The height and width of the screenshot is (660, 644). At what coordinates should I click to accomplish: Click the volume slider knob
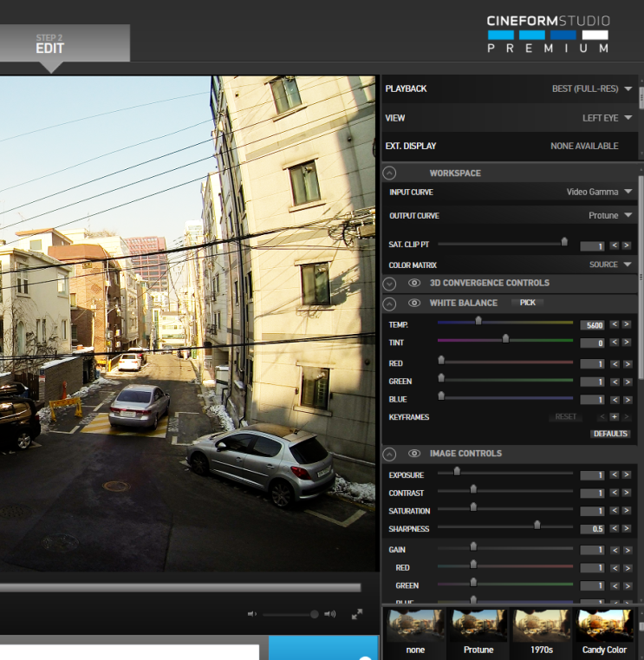tap(315, 614)
